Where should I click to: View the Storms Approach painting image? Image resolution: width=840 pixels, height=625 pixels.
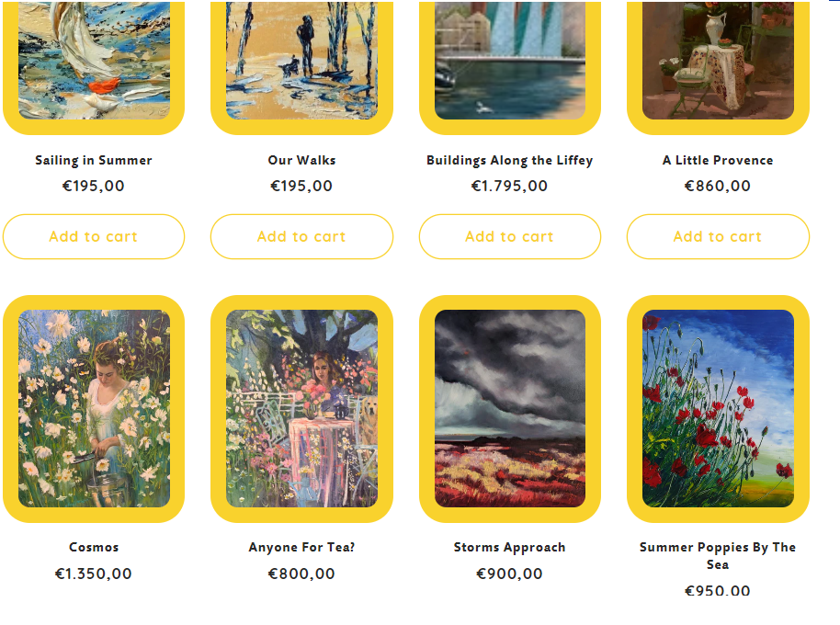coord(510,409)
